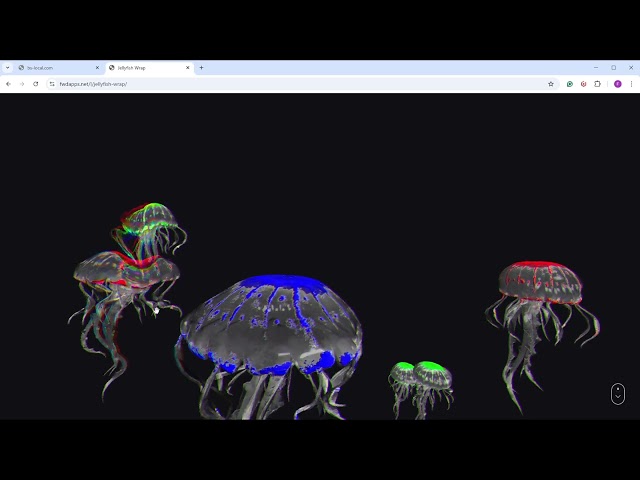Focus the address bar URL field
The image size is (640, 480).
300,84
